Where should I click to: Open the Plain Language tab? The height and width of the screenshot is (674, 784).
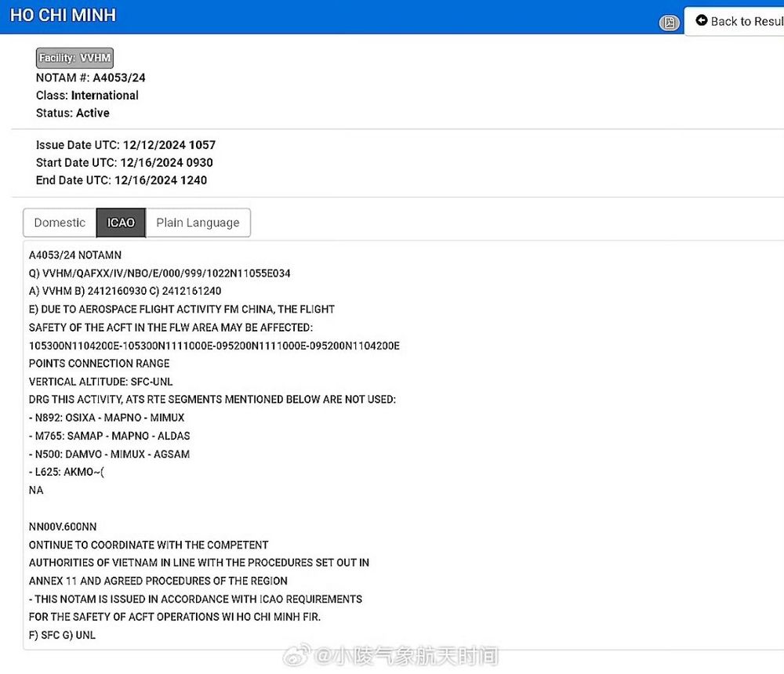click(x=198, y=223)
